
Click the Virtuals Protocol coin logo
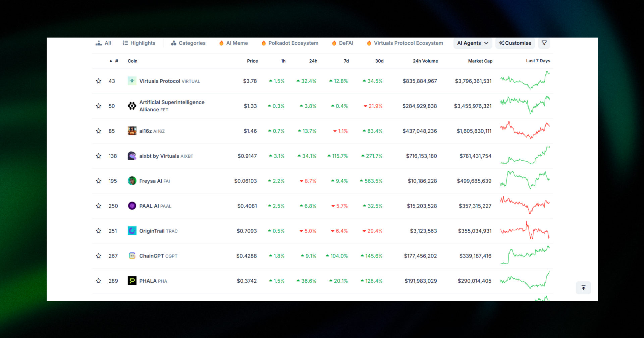click(132, 81)
